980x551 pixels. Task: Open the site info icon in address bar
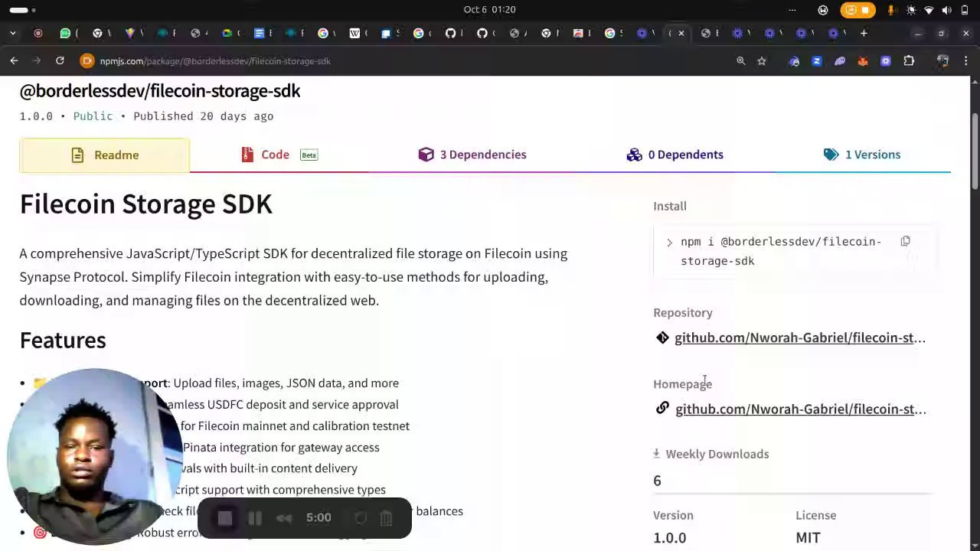pos(87,60)
